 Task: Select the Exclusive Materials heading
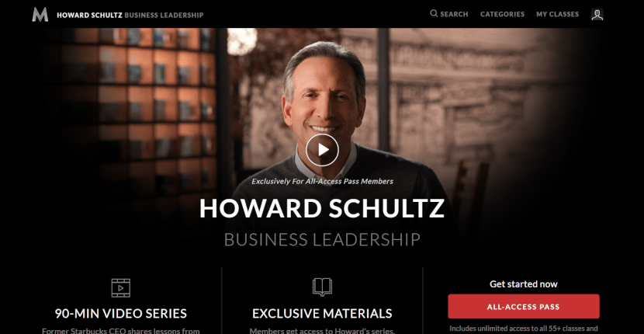322,314
